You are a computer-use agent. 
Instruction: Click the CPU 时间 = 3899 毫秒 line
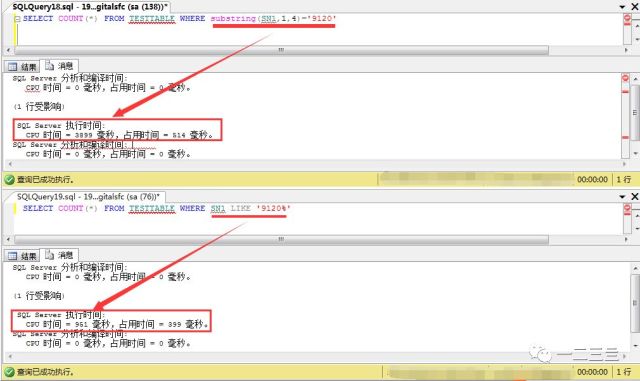(120, 135)
